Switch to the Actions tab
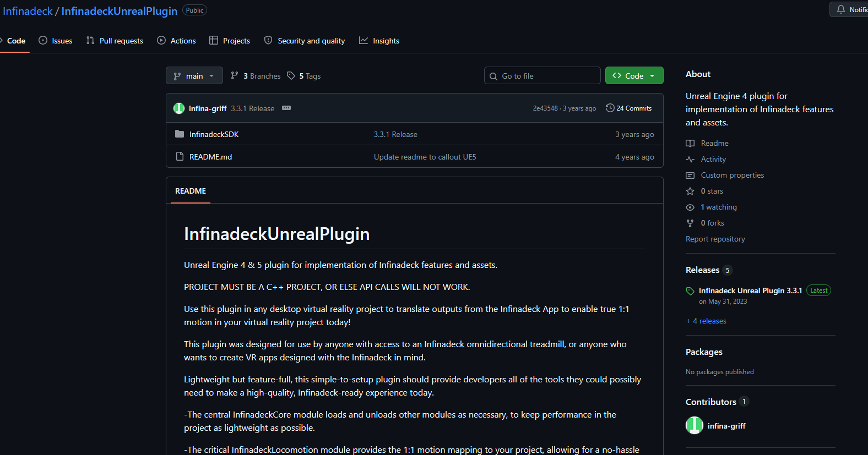The width and height of the screenshot is (868, 455). click(176, 41)
